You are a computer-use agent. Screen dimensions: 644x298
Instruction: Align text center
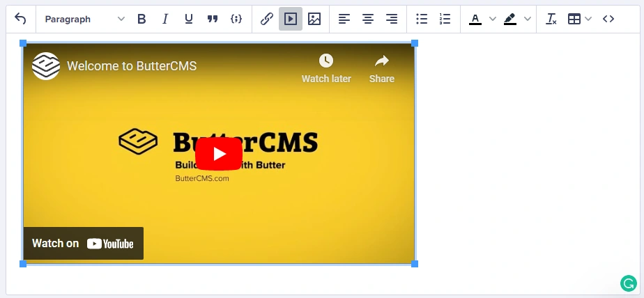click(368, 19)
